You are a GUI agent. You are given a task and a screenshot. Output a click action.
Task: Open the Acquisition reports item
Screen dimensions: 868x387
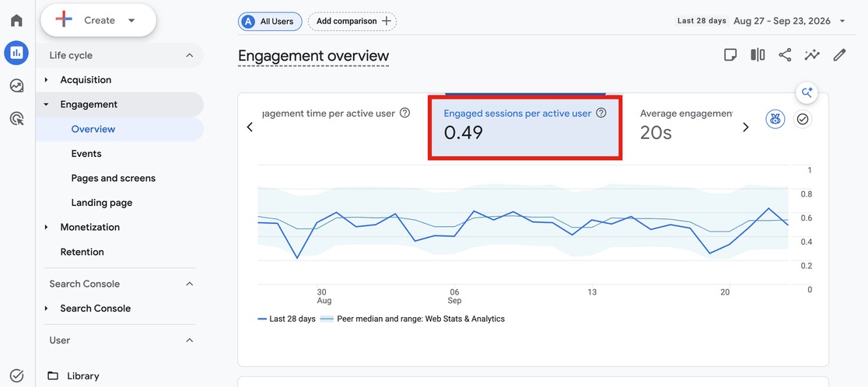[x=86, y=79]
